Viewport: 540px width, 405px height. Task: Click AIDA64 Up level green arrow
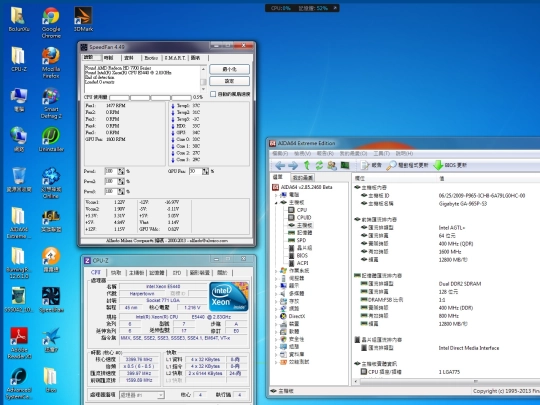307,166
